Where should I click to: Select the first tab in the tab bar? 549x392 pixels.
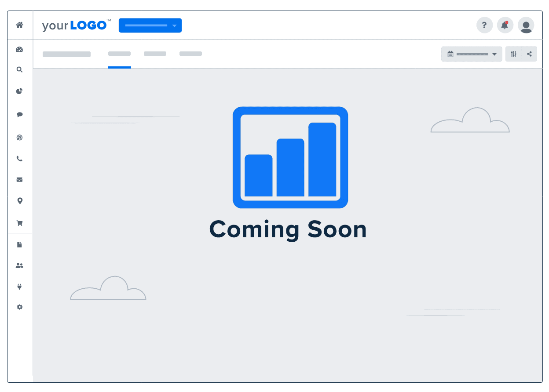(x=66, y=54)
